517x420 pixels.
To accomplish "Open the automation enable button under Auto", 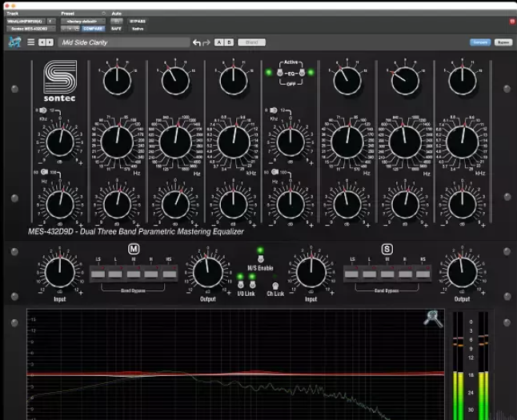I will click(x=116, y=21).
